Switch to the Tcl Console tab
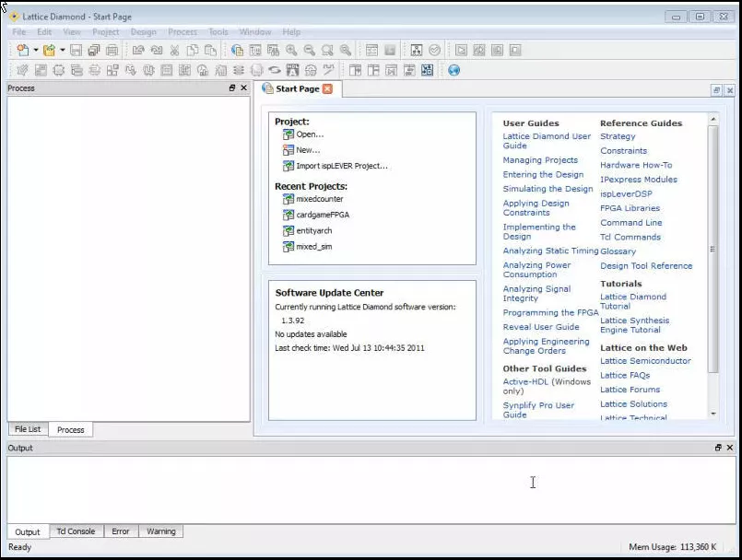The image size is (742, 560). click(76, 531)
